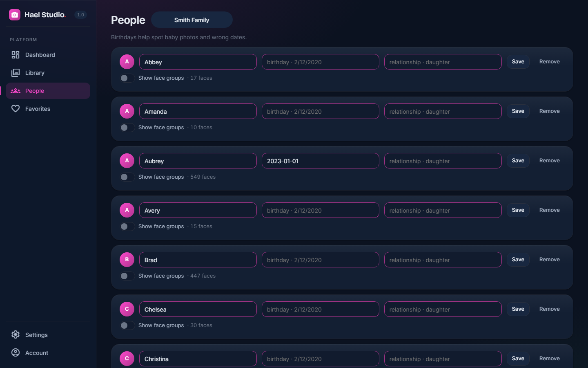
Task: Open Library via its image stack icon
Action: pos(16,73)
